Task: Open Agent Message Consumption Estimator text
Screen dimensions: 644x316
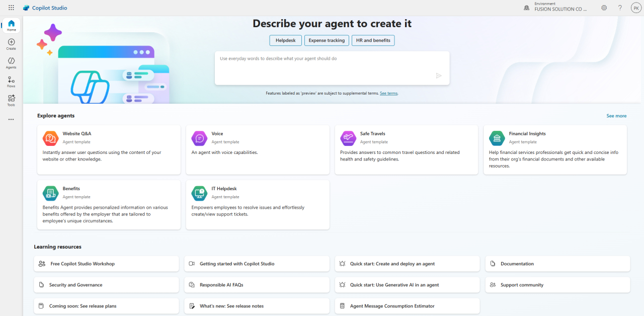Action: [x=392, y=306]
